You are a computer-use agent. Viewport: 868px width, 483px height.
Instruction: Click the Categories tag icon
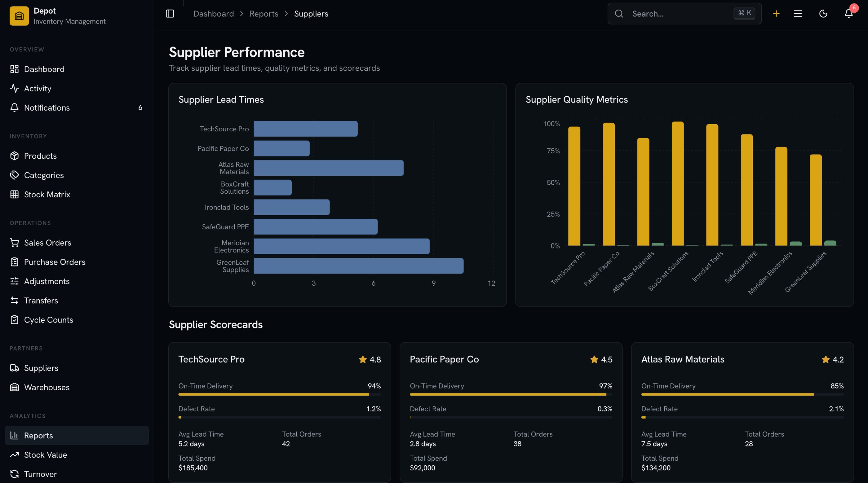pos(15,175)
